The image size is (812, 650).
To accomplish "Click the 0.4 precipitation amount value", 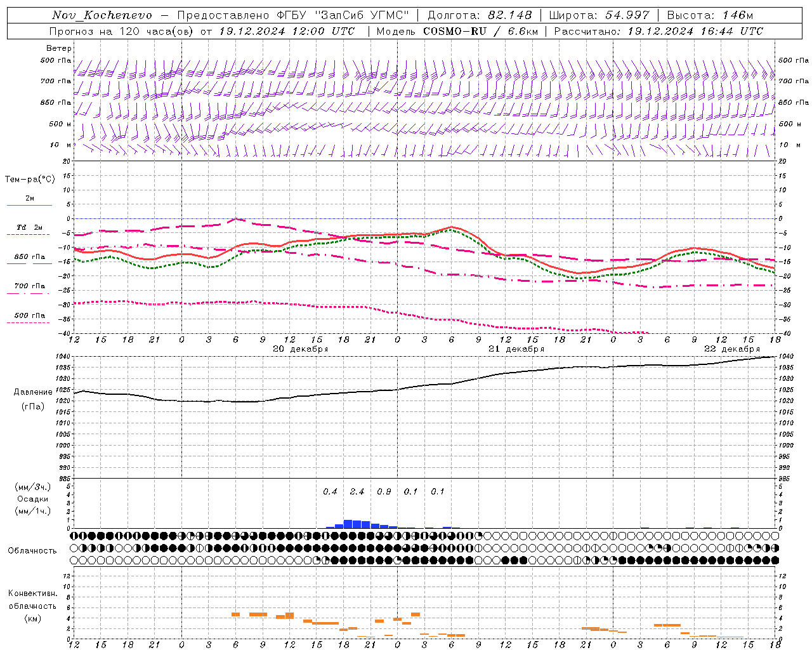I will coord(330,492).
